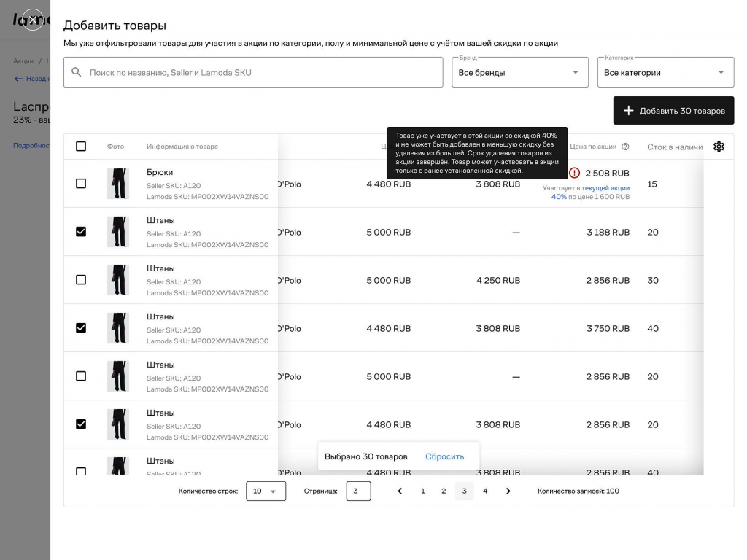
Task: Go to next page with right arrow
Action: 508,491
